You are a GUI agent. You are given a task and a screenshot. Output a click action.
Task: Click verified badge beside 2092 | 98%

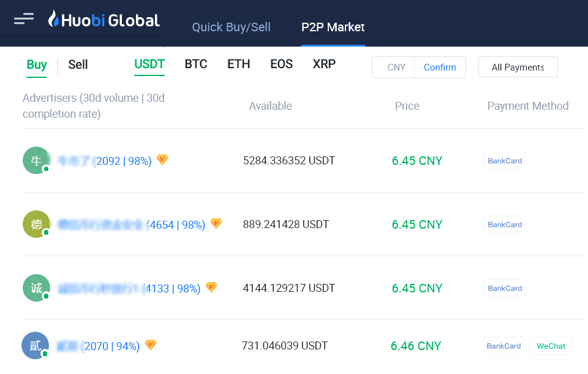tap(162, 160)
